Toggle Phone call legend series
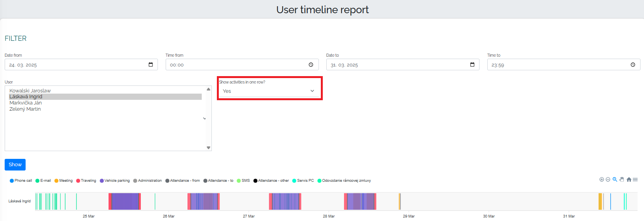Viewport: 644px width, 221px height. (21, 181)
